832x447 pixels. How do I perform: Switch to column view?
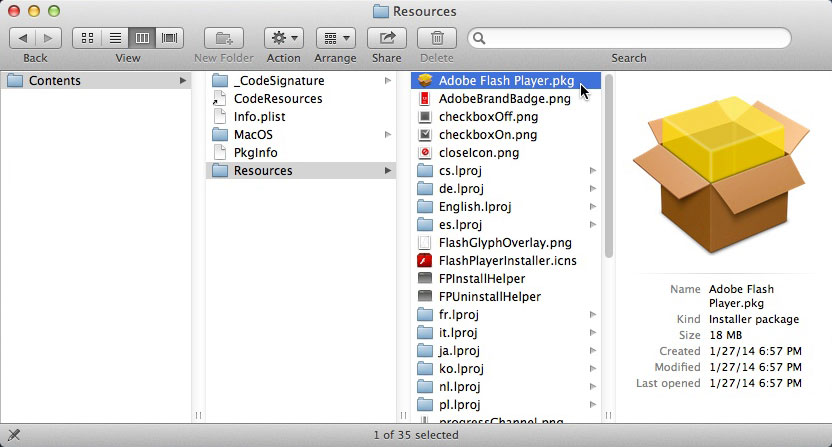[142, 38]
